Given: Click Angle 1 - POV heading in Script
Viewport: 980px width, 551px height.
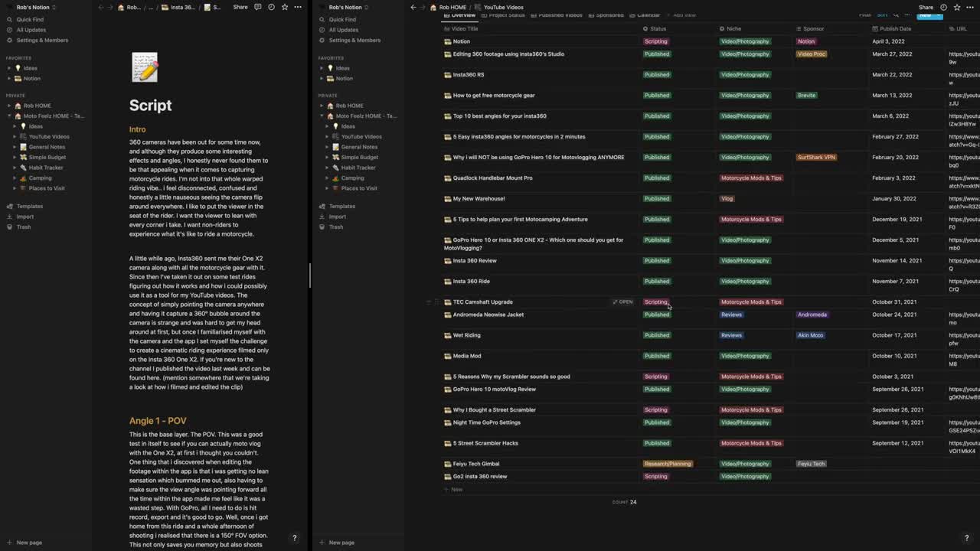Looking at the screenshot, I should point(158,421).
